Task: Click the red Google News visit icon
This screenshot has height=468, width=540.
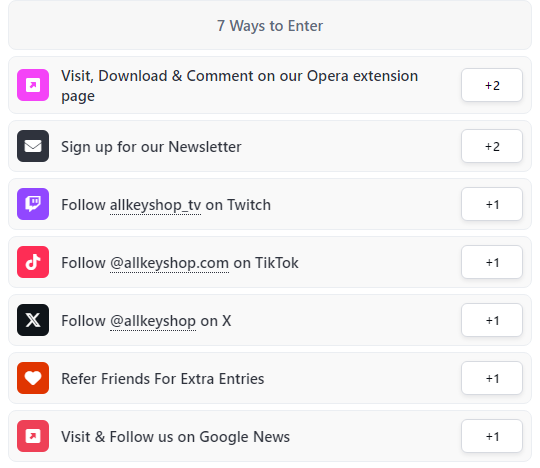Action: [x=33, y=436]
